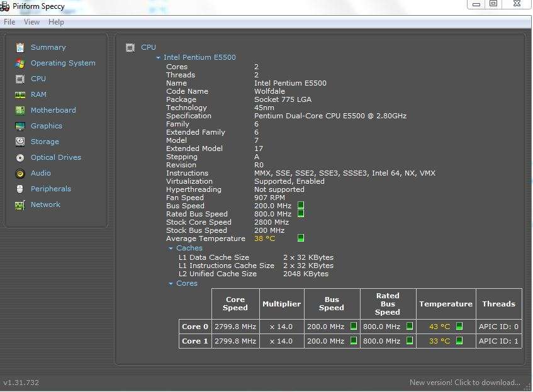Open the Graphics monitor icon
The height and width of the screenshot is (392, 533).
20,126
